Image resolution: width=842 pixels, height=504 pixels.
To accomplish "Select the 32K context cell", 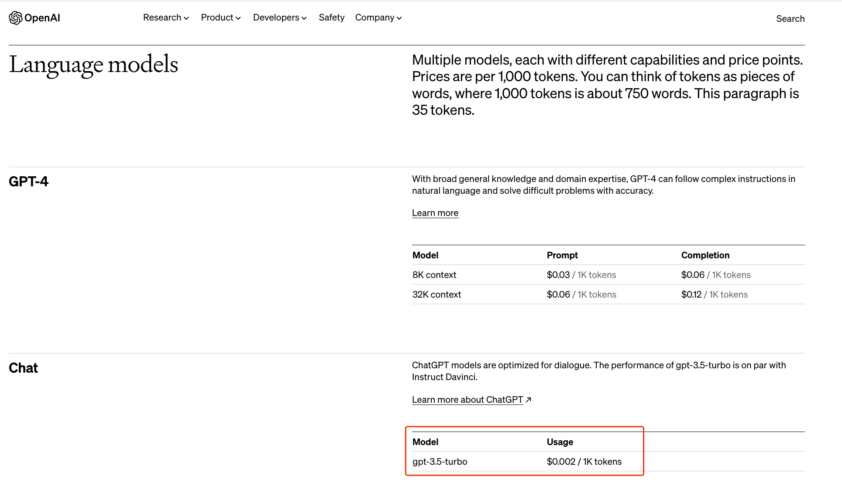I will 436,295.
